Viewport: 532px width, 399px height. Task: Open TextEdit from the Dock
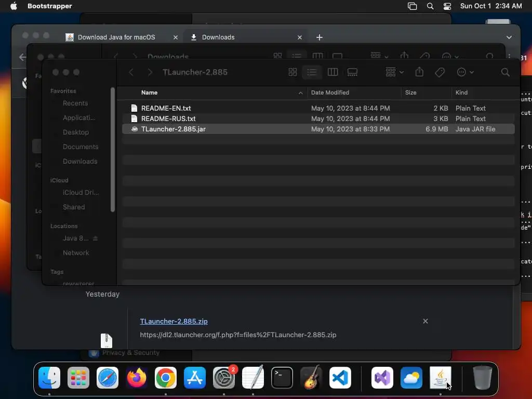click(x=253, y=378)
